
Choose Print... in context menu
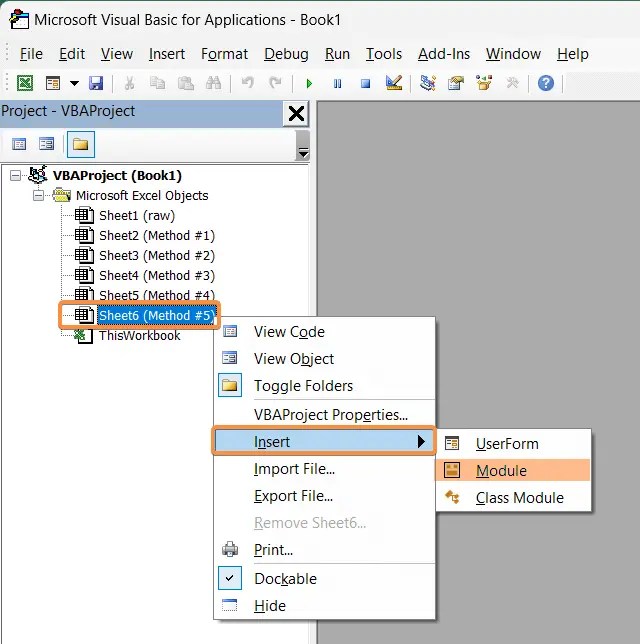[x=325, y=550]
